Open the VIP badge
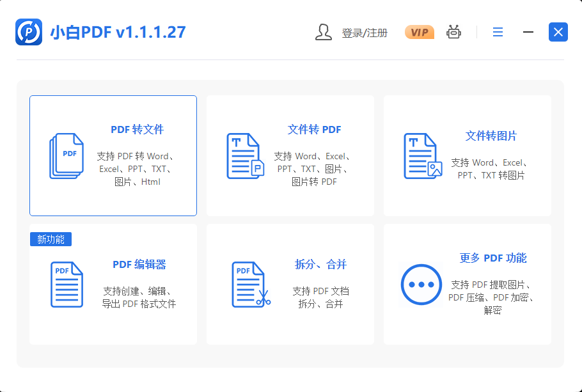Viewport: 582px width, 392px height. point(420,33)
